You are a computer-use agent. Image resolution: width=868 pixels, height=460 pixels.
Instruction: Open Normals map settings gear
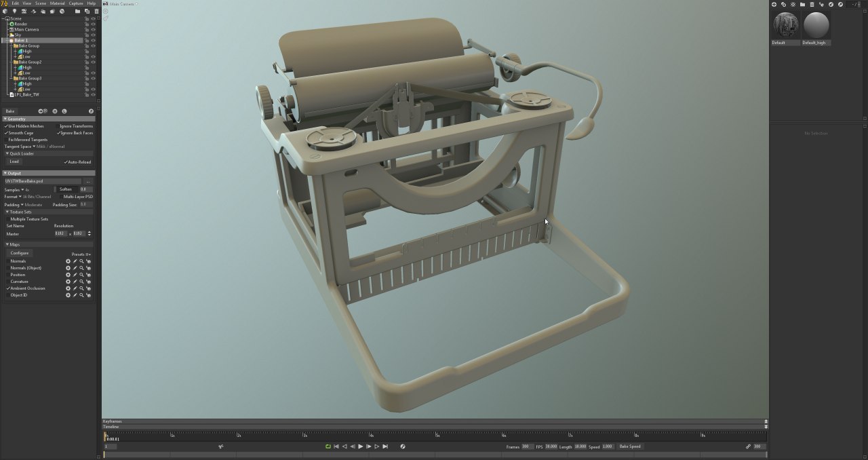pyautogui.click(x=68, y=261)
